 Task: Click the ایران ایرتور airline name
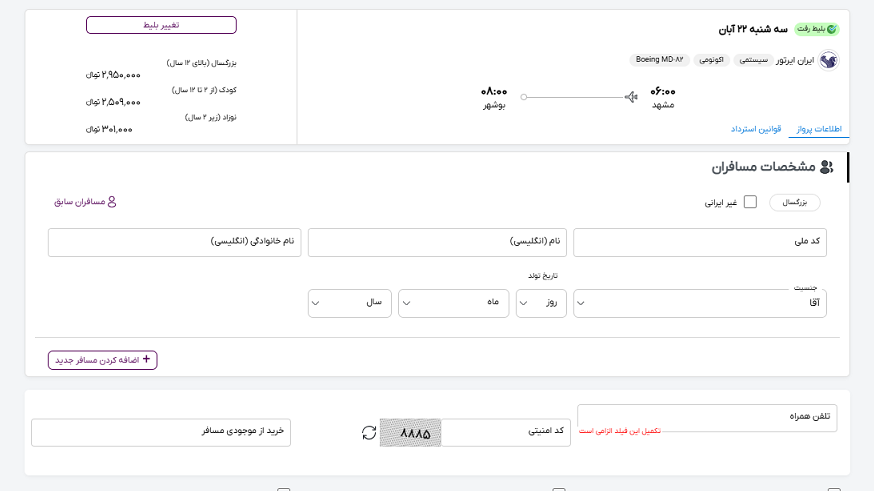pos(795,60)
